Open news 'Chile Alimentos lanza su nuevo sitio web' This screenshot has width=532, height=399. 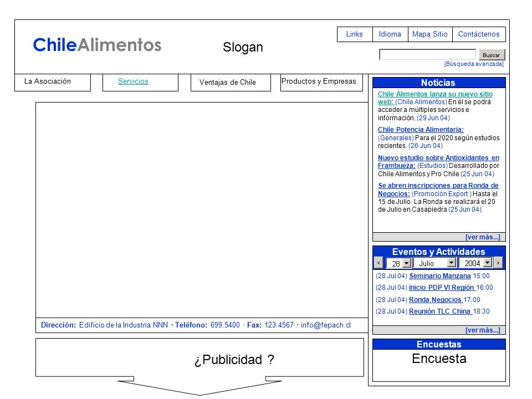[x=436, y=98]
